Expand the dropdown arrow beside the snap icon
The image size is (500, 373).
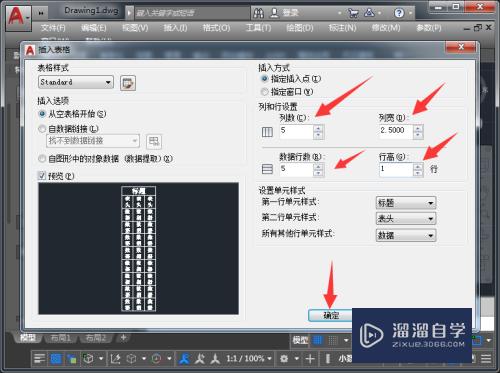point(346,340)
